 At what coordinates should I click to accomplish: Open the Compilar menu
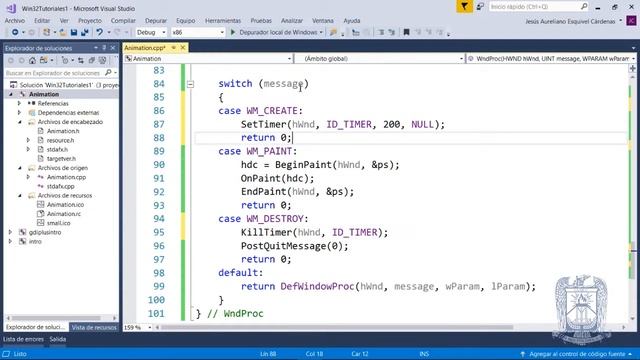click(x=123, y=20)
